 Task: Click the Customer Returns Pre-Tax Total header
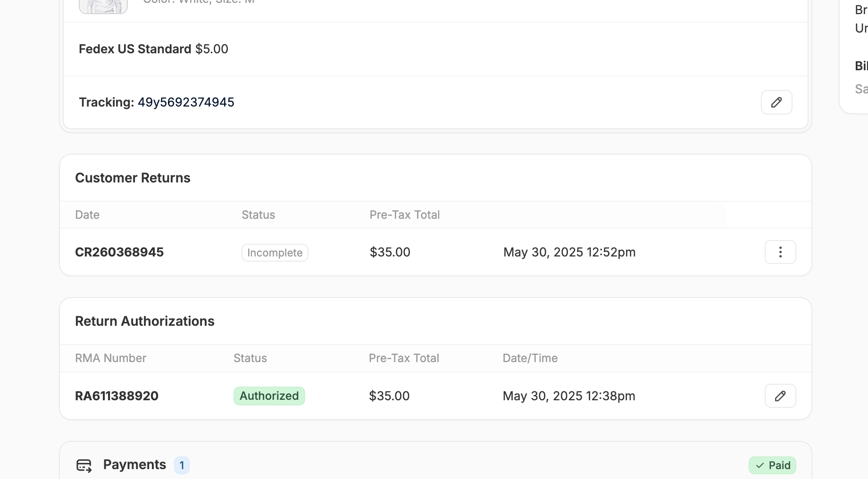point(404,215)
